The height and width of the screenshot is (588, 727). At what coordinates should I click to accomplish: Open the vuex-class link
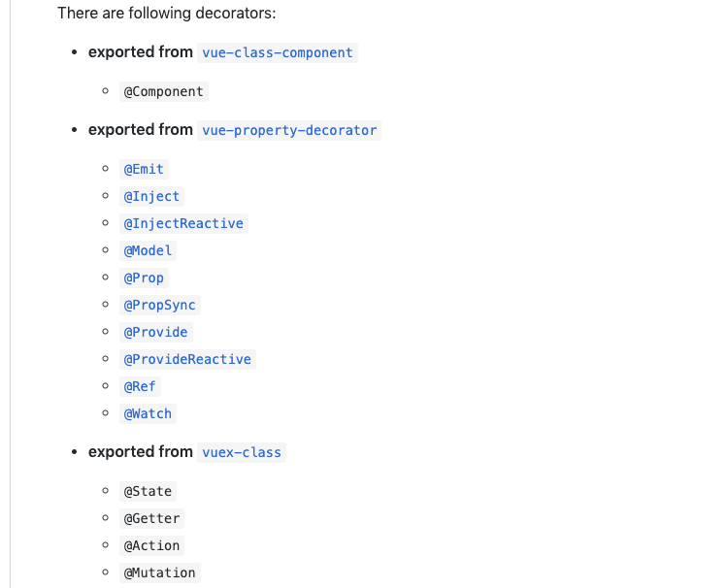click(x=242, y=452)
